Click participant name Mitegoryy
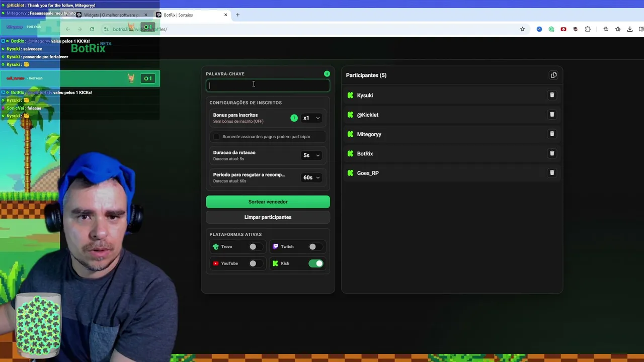 tap(369, 134)
